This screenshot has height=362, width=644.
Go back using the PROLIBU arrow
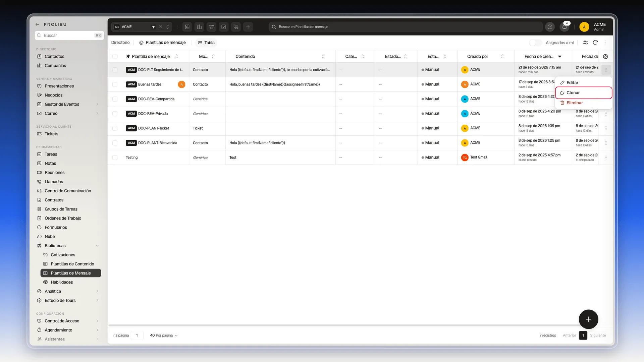(38, 24)
